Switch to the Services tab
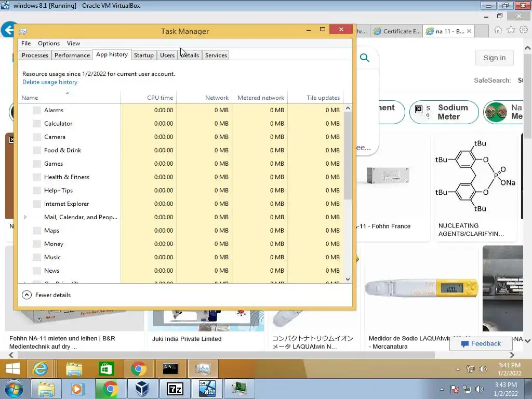532x399 pixels. [x=216, y=55]
